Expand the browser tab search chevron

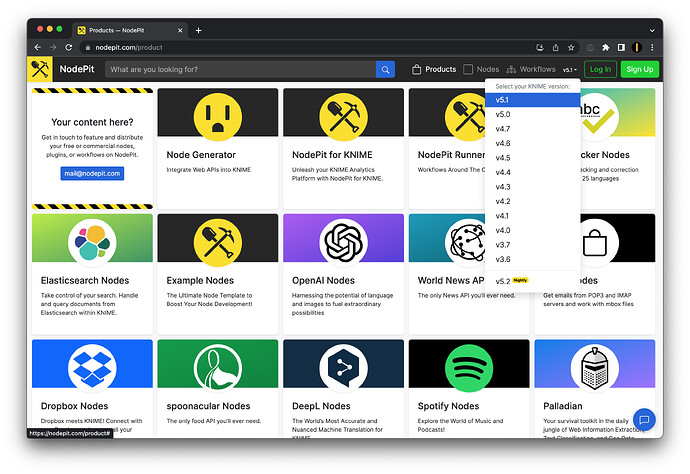(x=652, y=30)
